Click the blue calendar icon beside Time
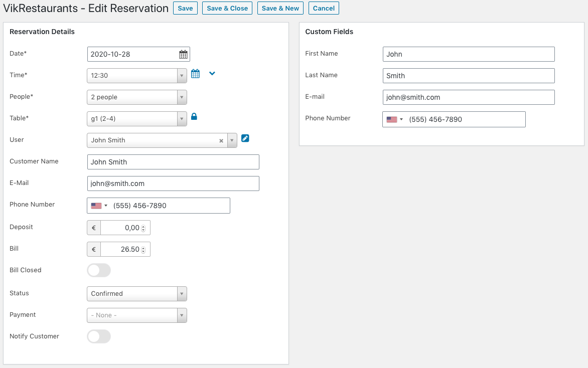 pos(195,74)
